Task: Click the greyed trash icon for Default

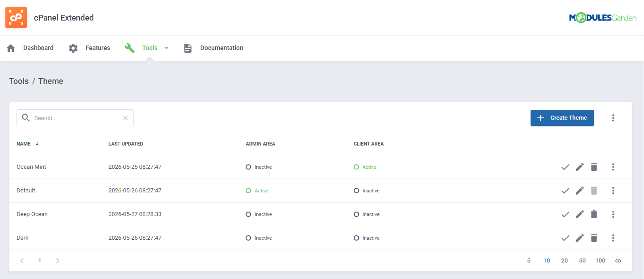Action: (594, 191)
